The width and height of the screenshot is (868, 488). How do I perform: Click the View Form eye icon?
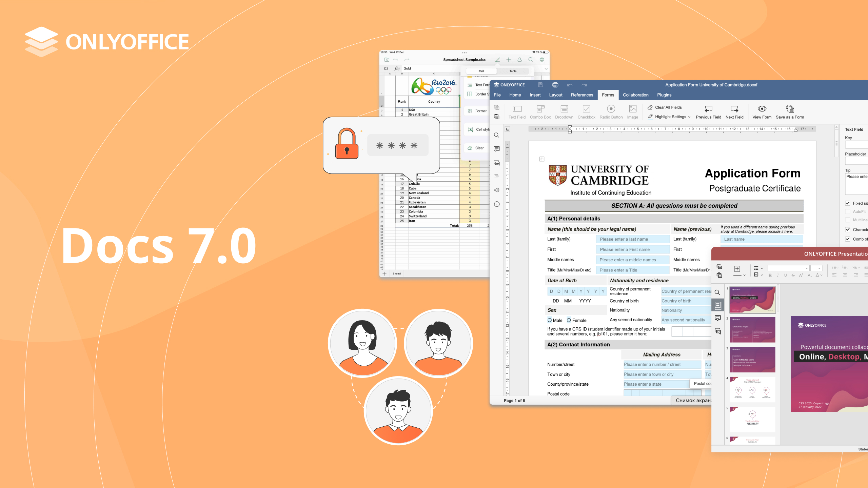click(762, 109)
